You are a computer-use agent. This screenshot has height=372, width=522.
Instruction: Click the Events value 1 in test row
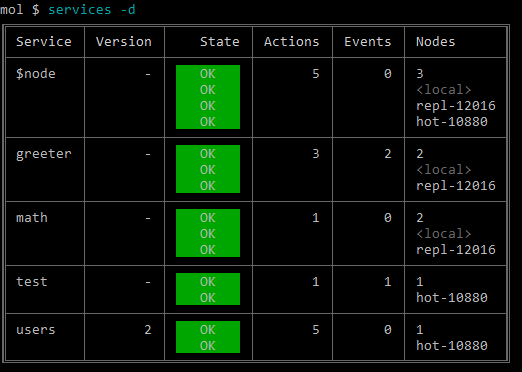point(388,282)
